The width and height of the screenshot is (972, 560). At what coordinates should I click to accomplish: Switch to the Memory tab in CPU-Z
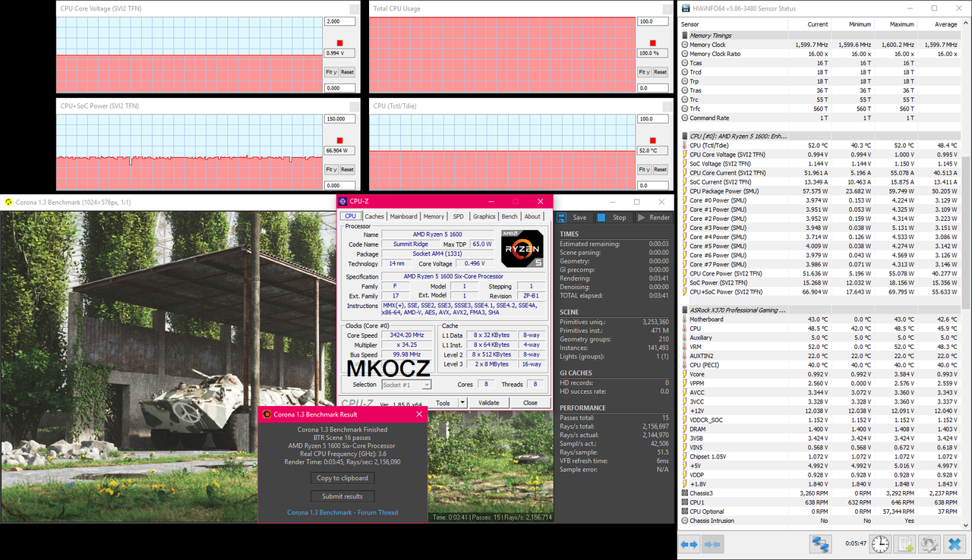tap(434, 216)
